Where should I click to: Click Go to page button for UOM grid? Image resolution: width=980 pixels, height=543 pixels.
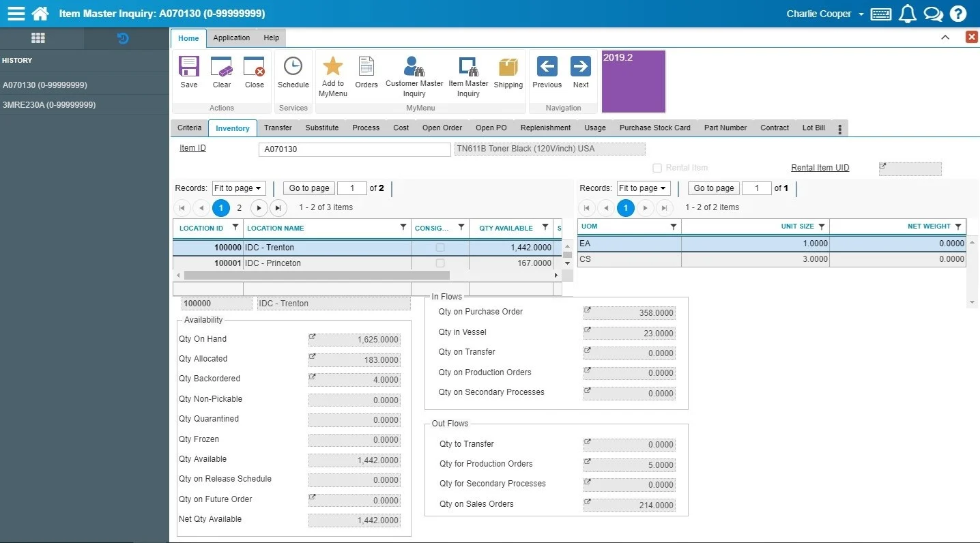tap(714, 188)
